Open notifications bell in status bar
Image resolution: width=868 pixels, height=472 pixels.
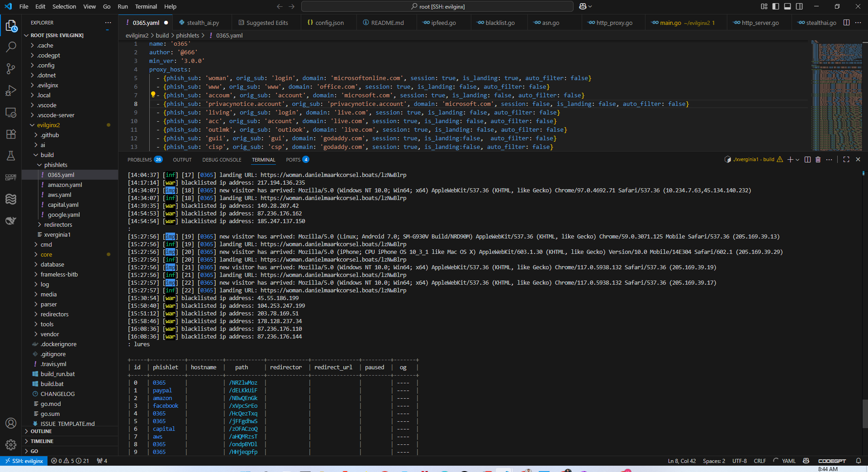[859, 461]
